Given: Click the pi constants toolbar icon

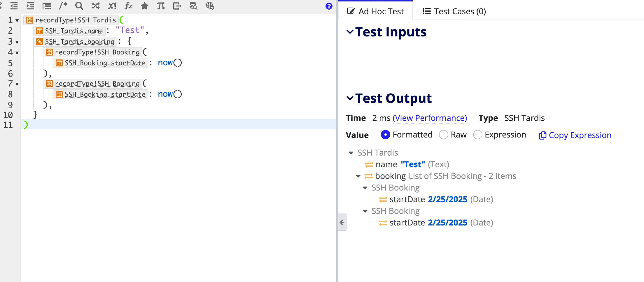Looking at the screenshot, I should click(x=161, y=6).
